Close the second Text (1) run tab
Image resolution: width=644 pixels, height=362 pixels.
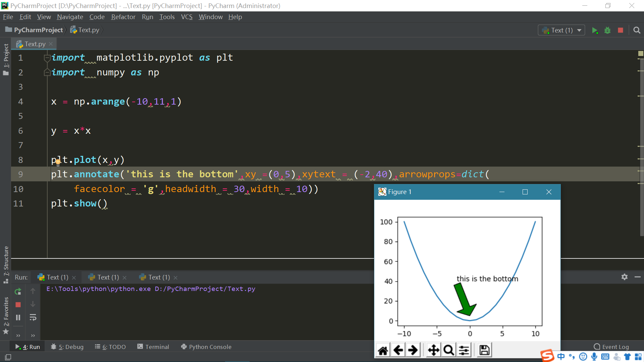coord(125,278)
